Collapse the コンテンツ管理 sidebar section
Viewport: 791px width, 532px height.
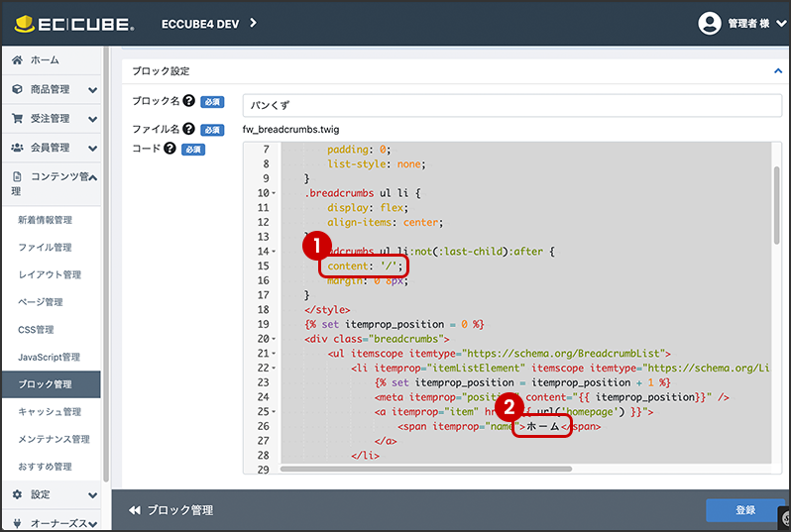(92, 177)
